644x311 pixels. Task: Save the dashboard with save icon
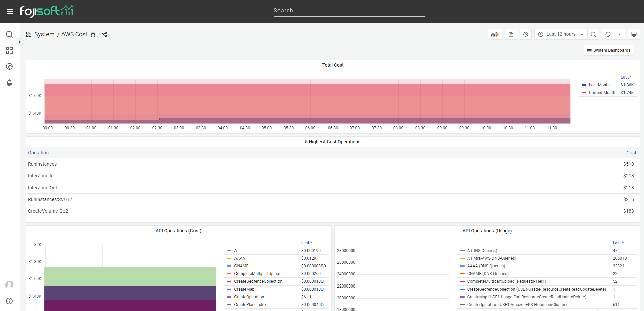pos(511,34)
